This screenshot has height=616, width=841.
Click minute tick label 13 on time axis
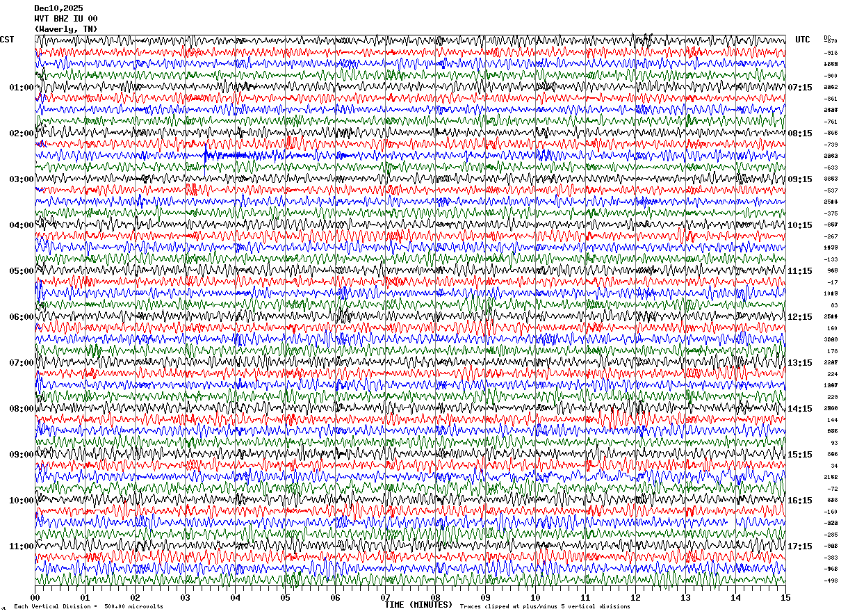coord(685,597)
